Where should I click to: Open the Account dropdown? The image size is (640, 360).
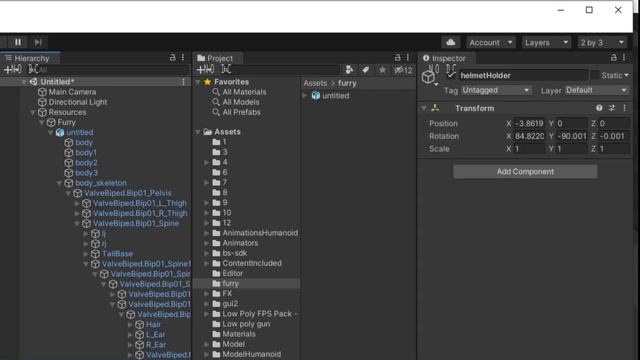coord(491,42)
